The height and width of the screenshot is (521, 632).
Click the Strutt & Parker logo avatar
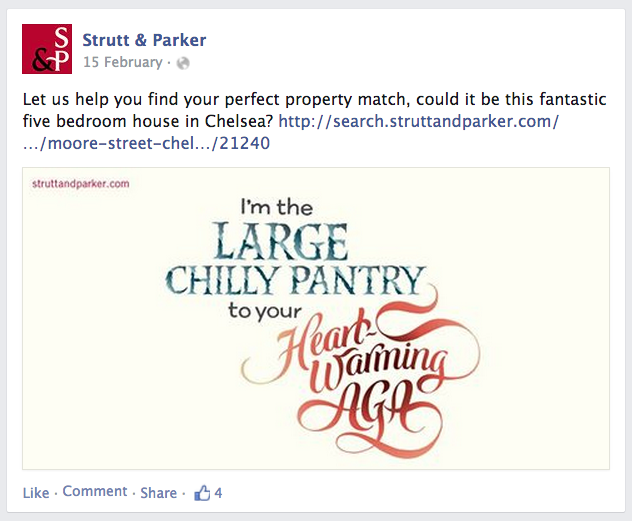click(x=47, y=49)
